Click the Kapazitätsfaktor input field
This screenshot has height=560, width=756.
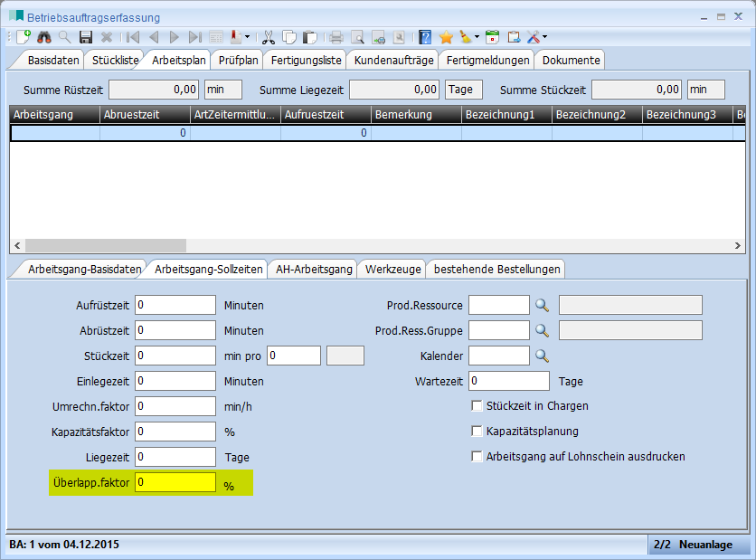[175, 432]
